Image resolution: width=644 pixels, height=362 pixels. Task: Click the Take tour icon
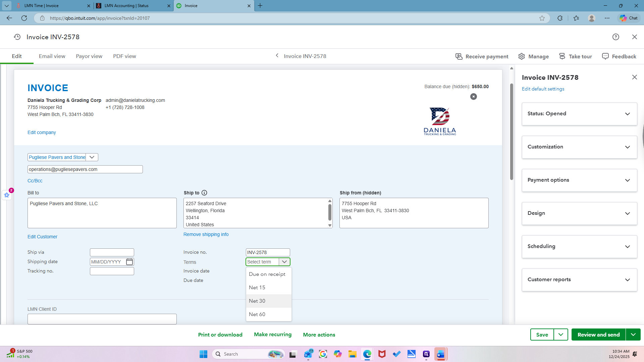click(x=562, y=56)
